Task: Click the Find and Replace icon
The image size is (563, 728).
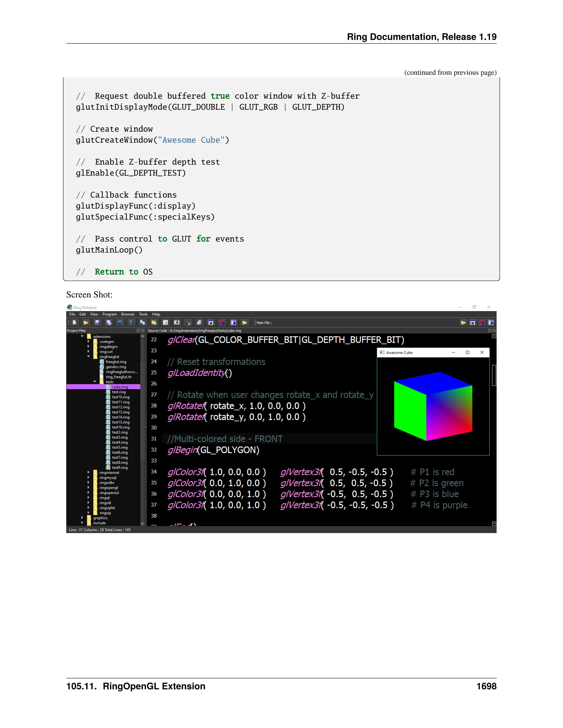Action: (188, 322)
